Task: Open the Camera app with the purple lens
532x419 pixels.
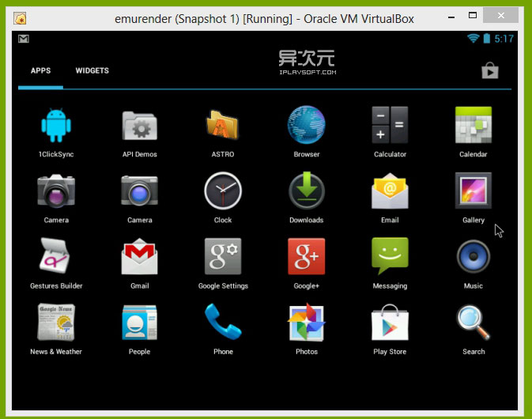Action: coord(56,191)
